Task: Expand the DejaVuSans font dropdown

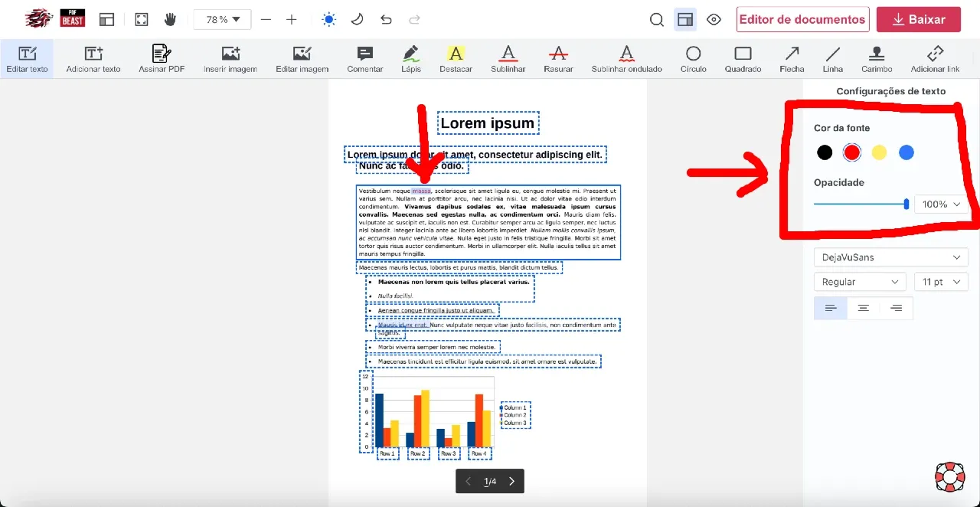Action: [890, 257]
